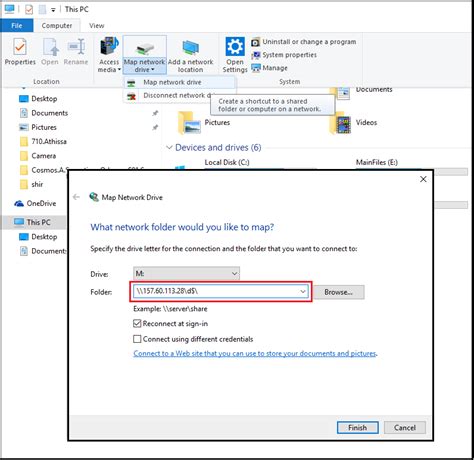
Task: Click MainFiles (E:) drive label
Action: click(x=377, y=162)
